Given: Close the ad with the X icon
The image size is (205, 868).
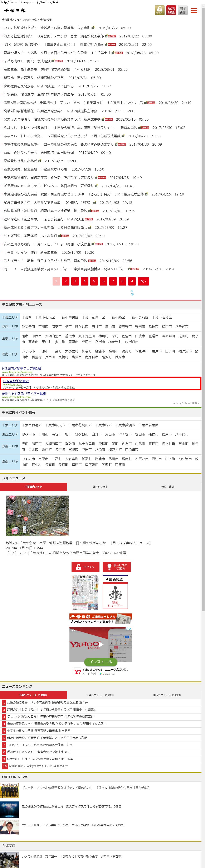Looking at the screenshot, I should click(132, 291).
